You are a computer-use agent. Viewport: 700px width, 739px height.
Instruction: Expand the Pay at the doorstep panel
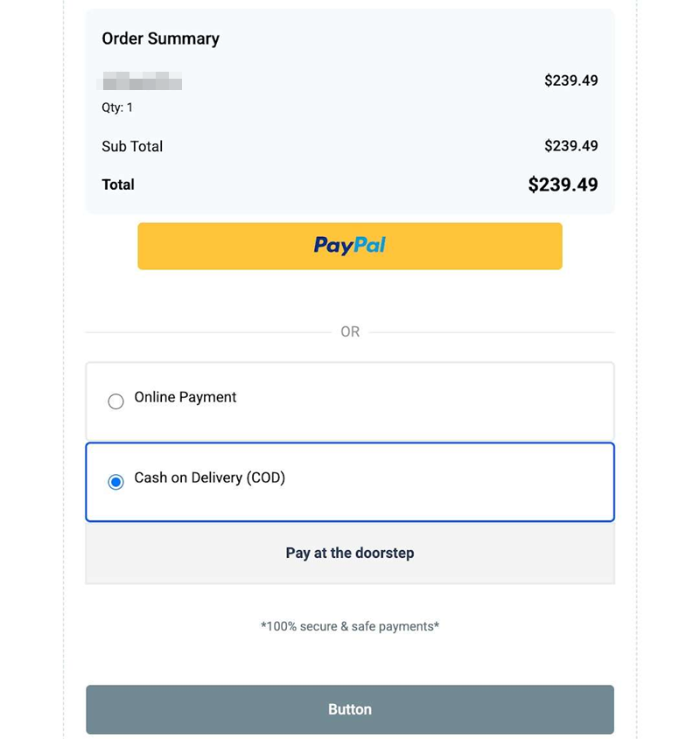(350, 553)
